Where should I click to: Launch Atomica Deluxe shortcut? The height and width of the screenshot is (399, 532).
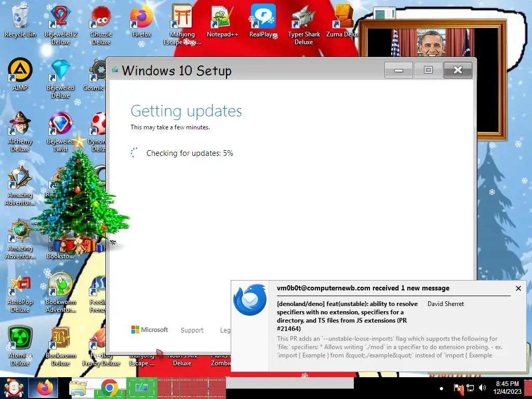click(x=20, y=346)
